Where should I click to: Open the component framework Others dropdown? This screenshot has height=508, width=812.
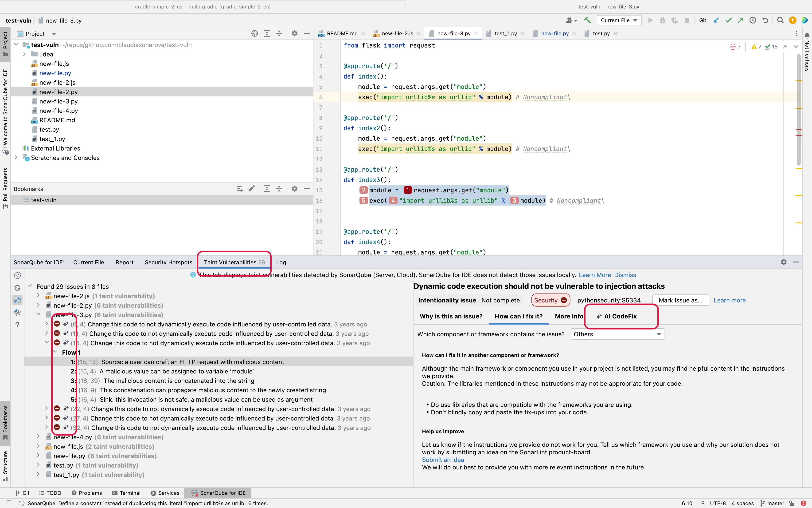click(617, 334)
